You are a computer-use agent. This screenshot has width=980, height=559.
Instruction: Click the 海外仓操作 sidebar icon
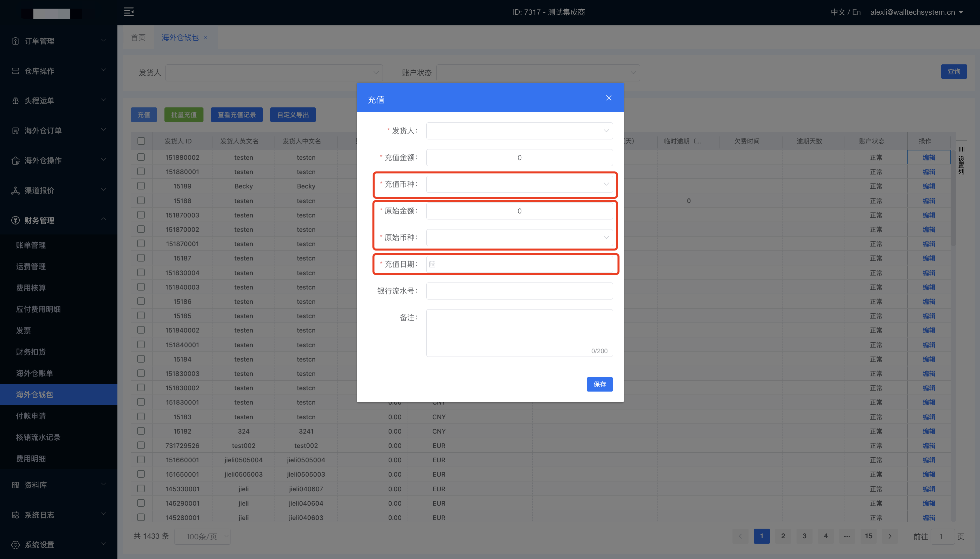pos(15,160)
